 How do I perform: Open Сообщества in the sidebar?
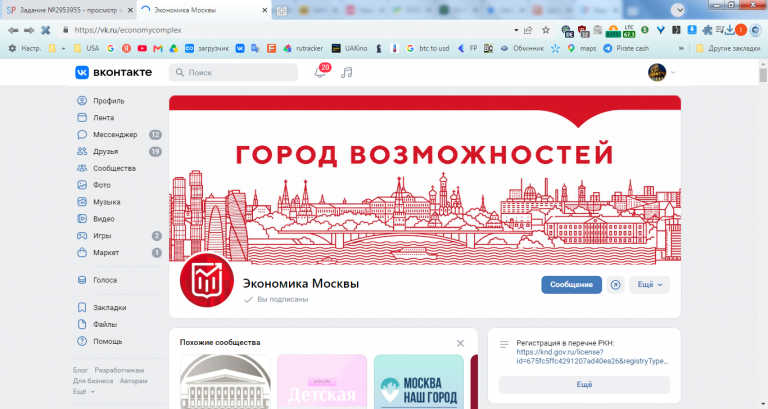tap(119, 168)
